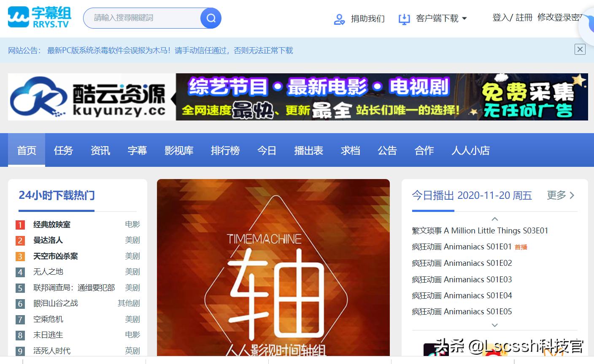
Task: Click rank badge 9 beside 活死人时代
Action: [20, 351]
